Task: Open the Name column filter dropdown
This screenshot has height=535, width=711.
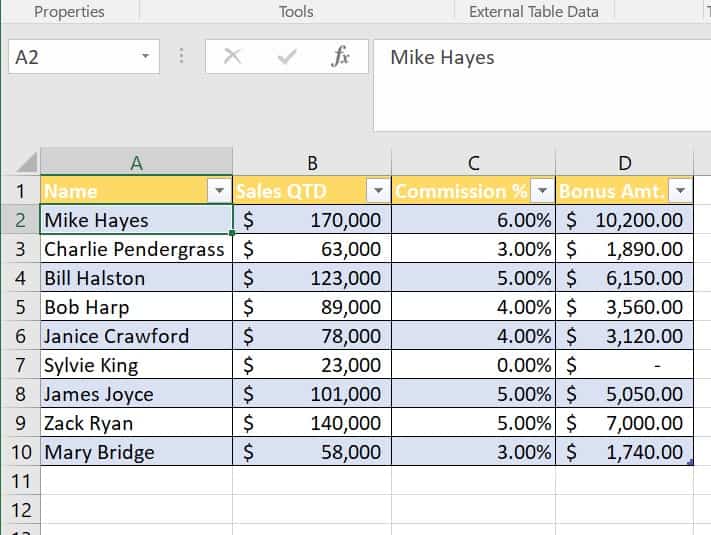Action: pyautogui.click(x=219, y=191)
